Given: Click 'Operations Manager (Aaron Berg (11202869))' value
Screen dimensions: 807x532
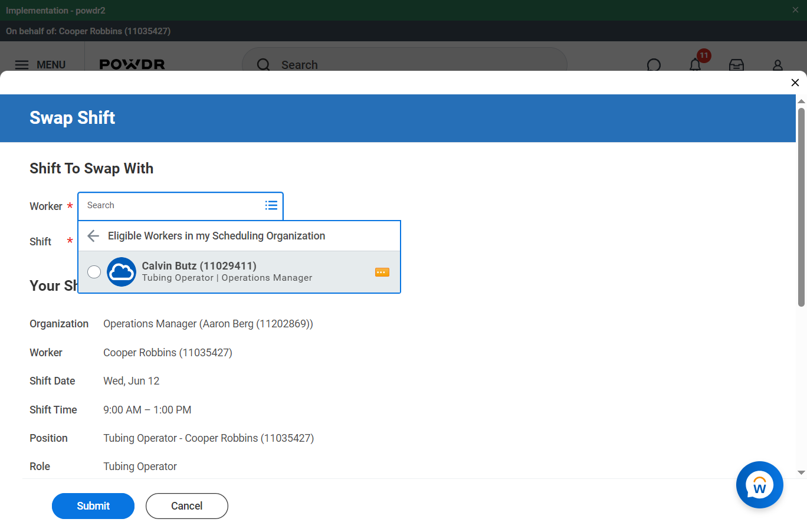Looking at the screenshot, I should click(x=208, y=324).
